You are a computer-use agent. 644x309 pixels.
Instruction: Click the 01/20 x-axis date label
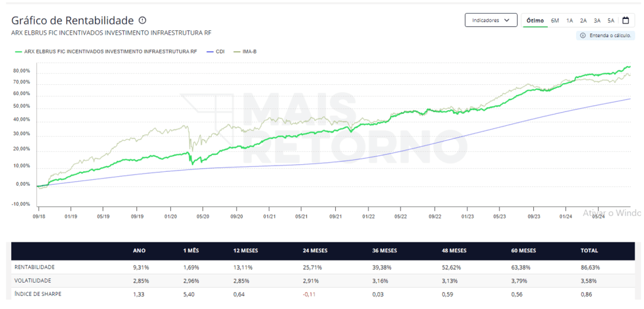click(170, 215)
